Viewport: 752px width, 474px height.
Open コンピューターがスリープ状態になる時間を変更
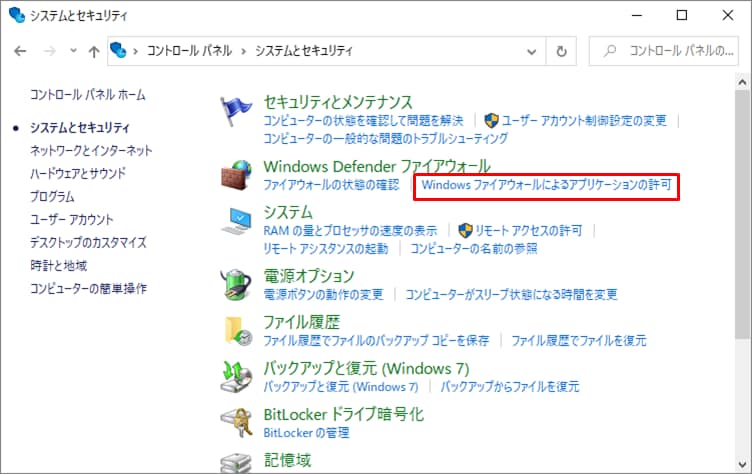(x=511, y=294)
